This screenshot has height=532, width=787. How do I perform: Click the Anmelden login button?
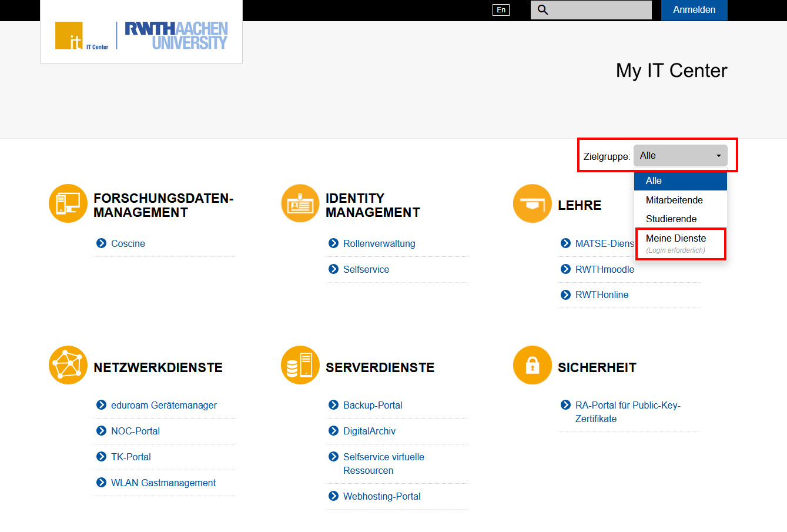point(694,10)
